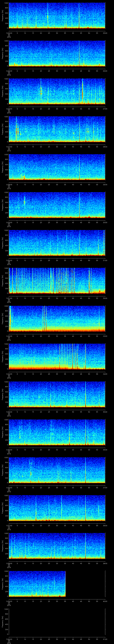Click the 5:32:00 start time label
Viewport: 114px width, 644px height.
pos(9,336)
